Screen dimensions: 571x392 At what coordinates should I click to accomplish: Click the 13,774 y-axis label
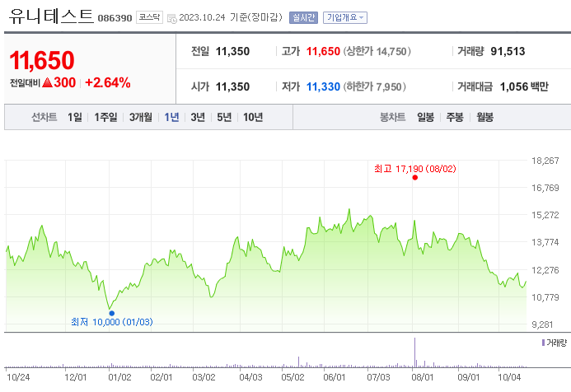click(545, 242)
